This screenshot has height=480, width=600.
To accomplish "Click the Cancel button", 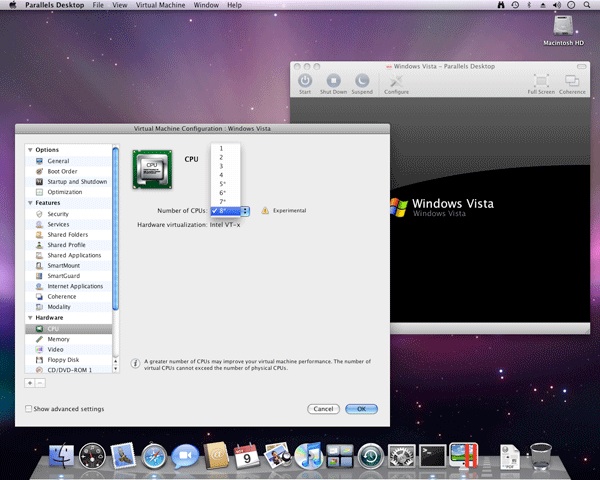I will pyautogui.click(x=323, y=409).
